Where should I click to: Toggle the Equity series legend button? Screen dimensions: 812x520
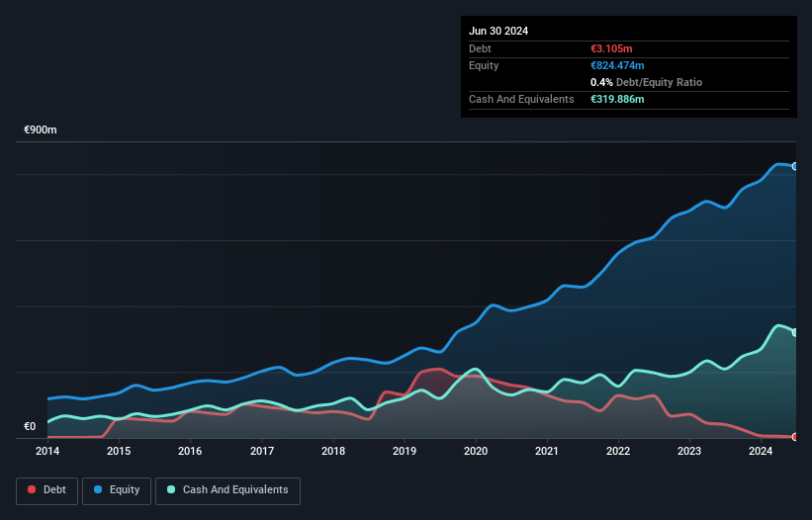pos(117,490)
